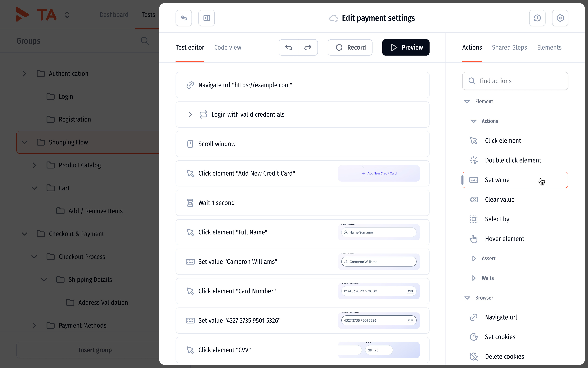Click the TA logo in header

tap(36, 15)
